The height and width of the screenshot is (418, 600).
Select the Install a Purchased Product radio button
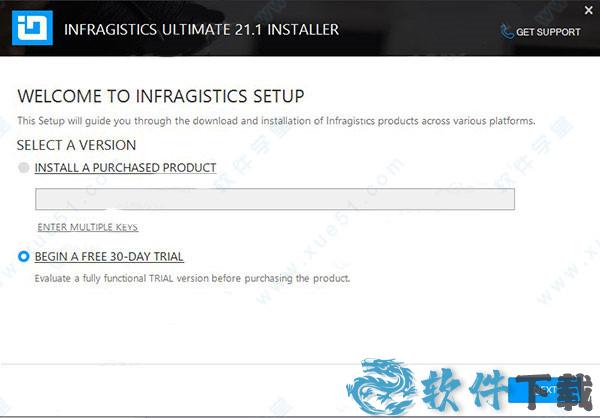point(23,167)
